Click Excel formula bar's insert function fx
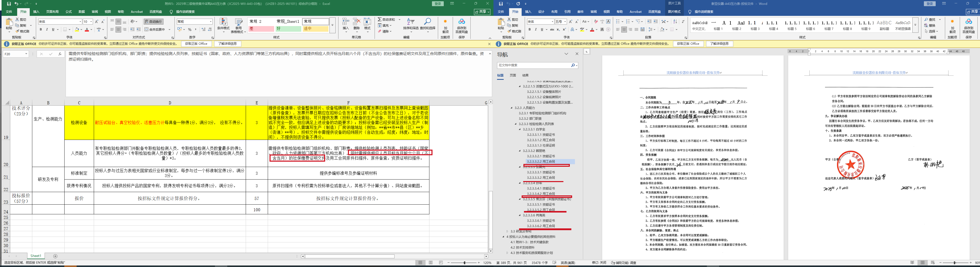 [x=60, y=54]
